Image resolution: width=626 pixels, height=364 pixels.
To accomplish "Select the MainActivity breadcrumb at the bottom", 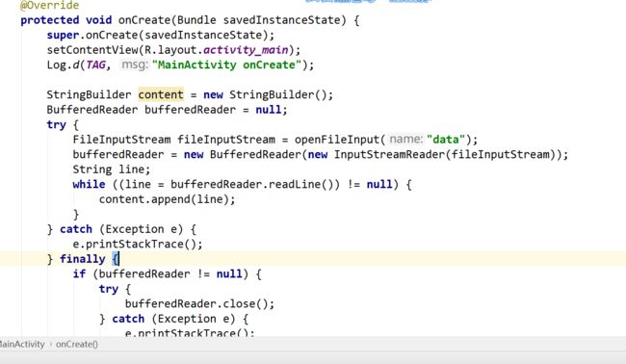I will point(22,344).
